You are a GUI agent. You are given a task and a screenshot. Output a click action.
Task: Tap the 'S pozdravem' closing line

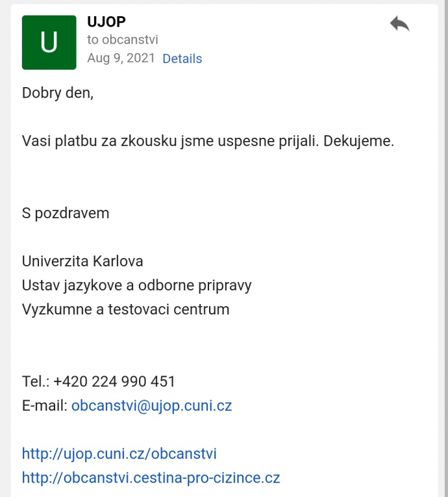click(66, 213)
